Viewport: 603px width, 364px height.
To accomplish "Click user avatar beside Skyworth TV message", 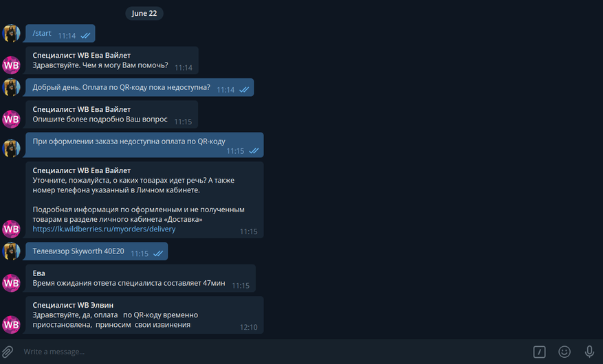I will coord(11,251).
